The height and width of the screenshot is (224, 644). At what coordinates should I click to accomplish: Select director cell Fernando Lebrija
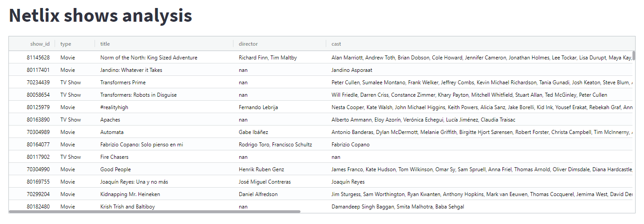tap(280, 107)
